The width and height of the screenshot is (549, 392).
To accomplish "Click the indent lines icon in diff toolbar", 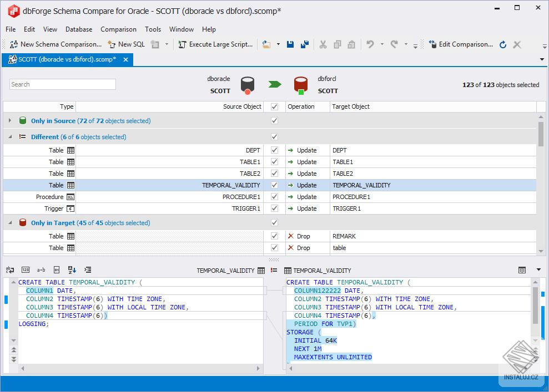I will click(88, 269).
